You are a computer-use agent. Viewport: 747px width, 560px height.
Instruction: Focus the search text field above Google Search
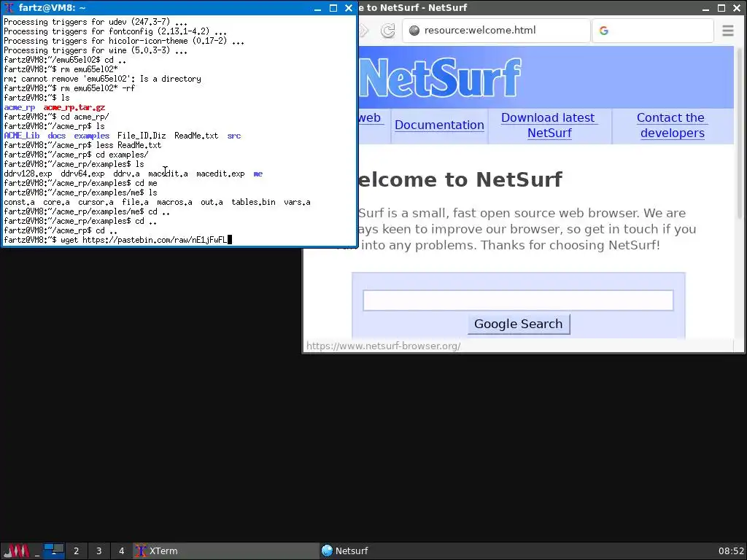(x=518, y=300)
